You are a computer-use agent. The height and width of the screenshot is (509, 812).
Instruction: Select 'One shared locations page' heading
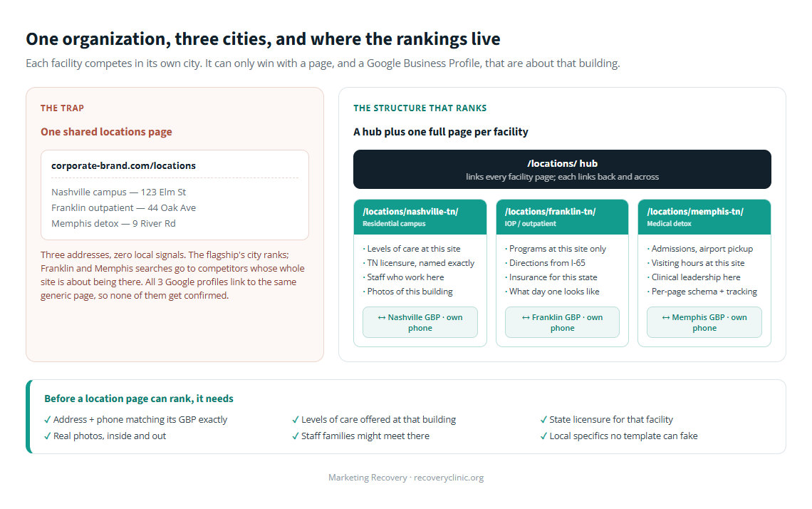[x=106, y=132]
